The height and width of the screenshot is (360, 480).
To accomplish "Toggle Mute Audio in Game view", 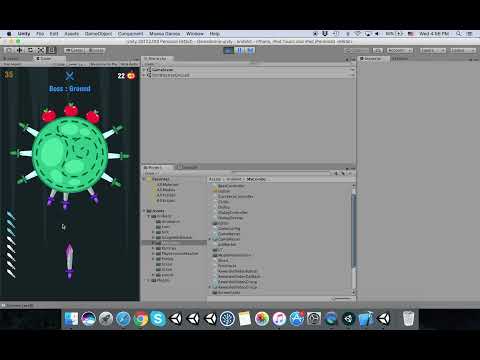I will click(x=129, y=64).
